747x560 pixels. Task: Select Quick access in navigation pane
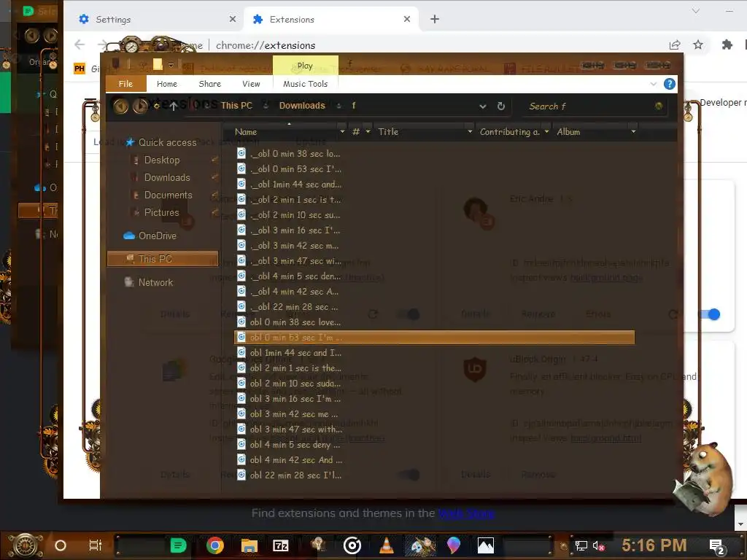167,142
